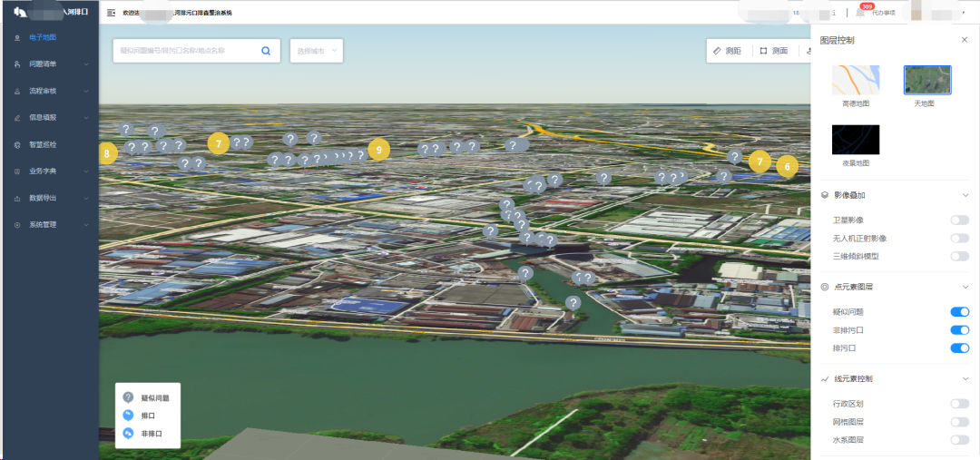Click the app logo in the sidebar header
This screenshot has height=460, width=980.
[20, 12]
